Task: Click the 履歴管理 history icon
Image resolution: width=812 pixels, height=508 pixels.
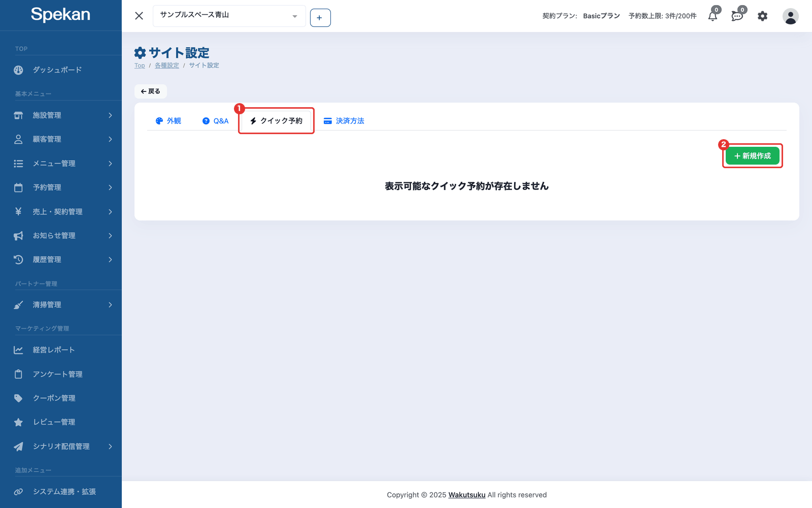Action: tap(18, 260)
